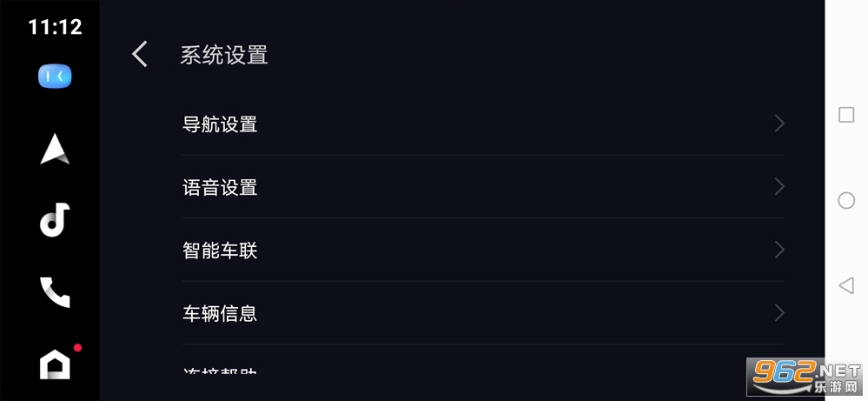Launch the Douyin music note app
This screenshot has width=868, height=401.
pyautogui.click(x=55, y=219)
